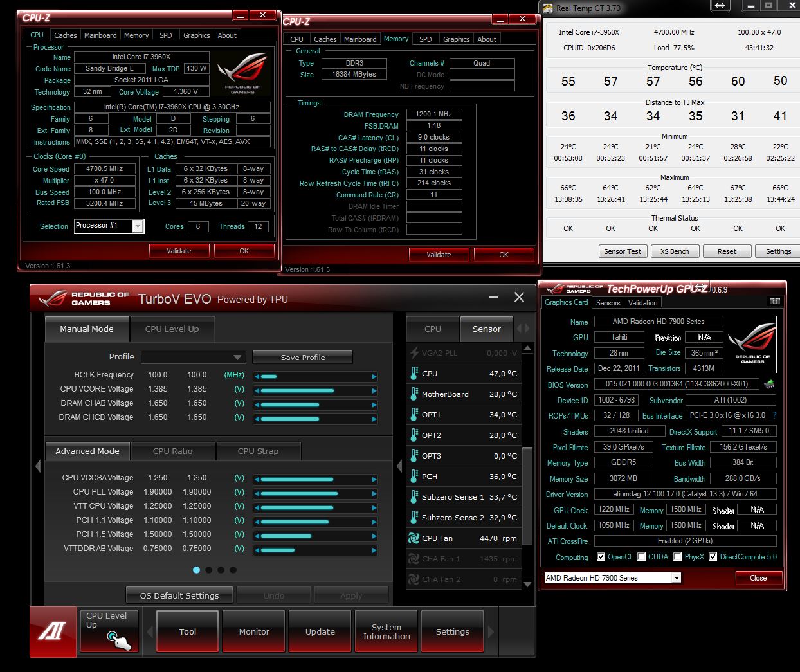Click the Bus Interface question mark icon

(x=774, y=415)
